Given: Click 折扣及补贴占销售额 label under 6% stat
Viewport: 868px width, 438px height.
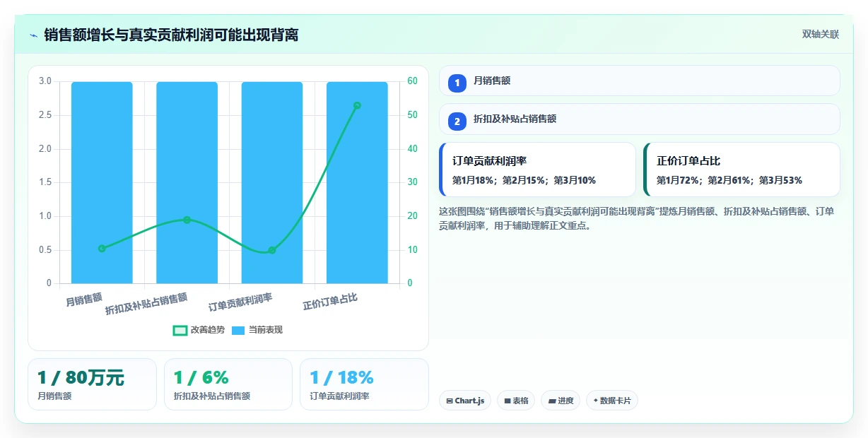Looking at the screenshot, I should point(212,396).
